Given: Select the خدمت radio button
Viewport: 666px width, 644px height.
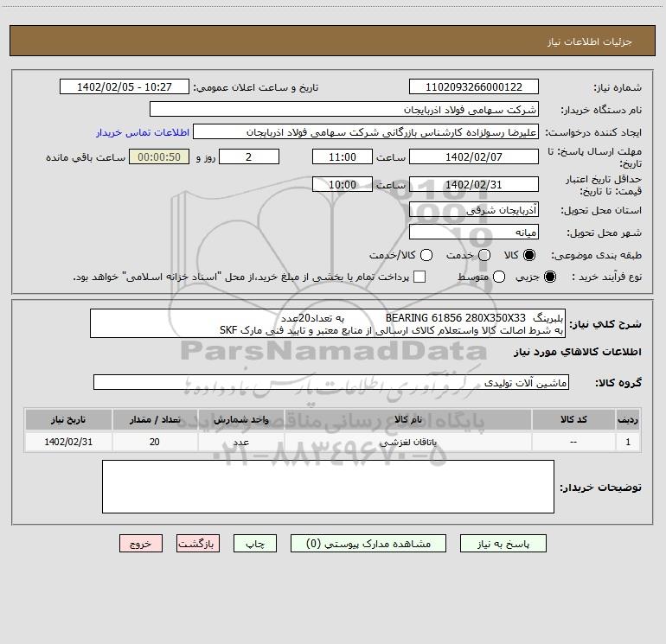Looking at the screenshot, I should coord(484,255).
